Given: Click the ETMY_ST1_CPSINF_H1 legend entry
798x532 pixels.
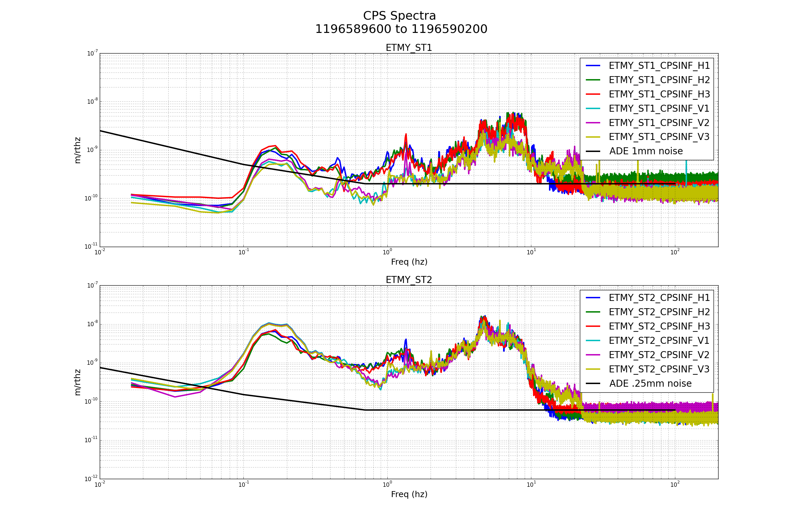Looking at the screenshot, I should click(x=659, y=66).
